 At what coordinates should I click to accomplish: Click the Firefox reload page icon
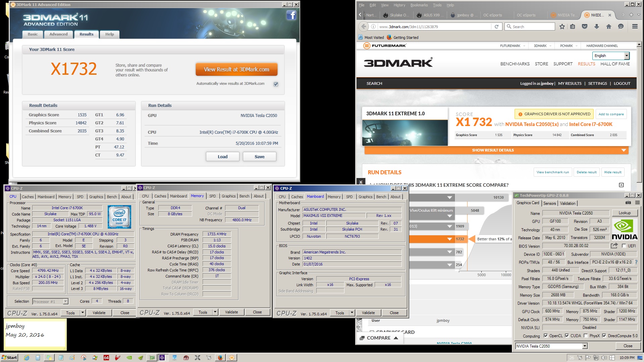pyautogui.click(x=497, y=26)
